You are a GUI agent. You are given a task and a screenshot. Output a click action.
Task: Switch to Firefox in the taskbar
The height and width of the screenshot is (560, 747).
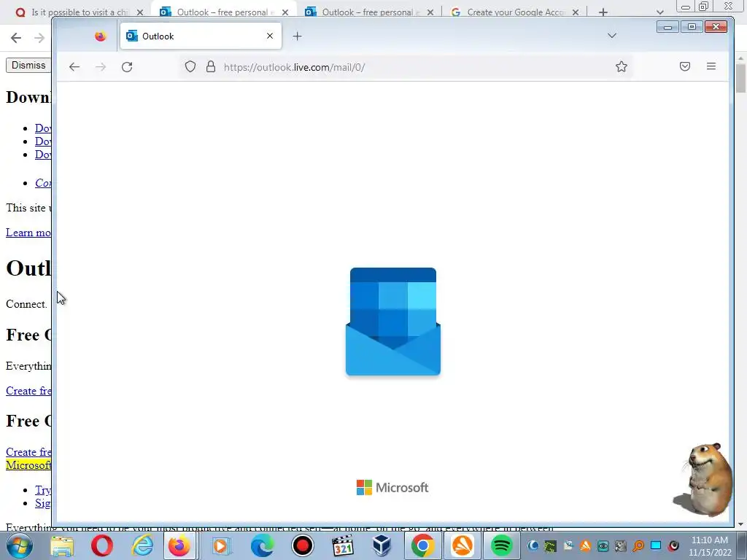(179, 546)
